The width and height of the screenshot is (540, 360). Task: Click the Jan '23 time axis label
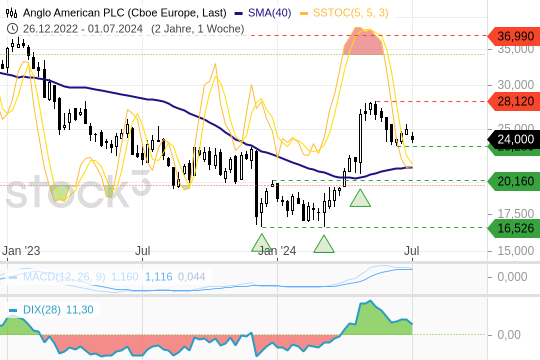tap(21, 251)
